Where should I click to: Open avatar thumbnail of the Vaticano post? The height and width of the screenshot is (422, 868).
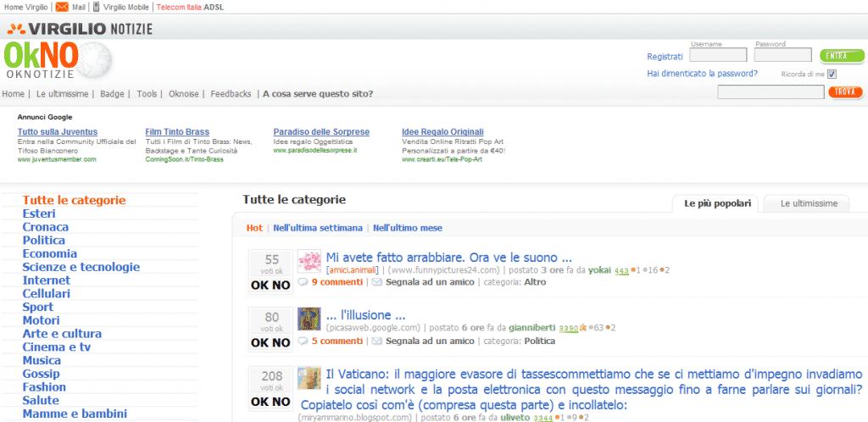[309, 378]
